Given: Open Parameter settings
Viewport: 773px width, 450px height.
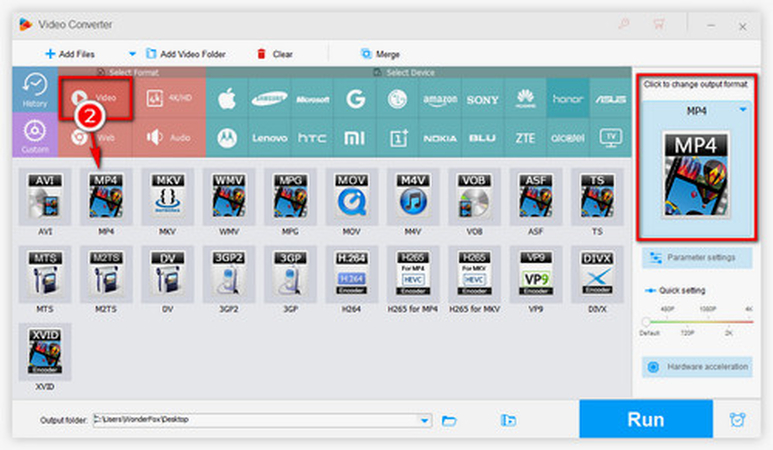Looking at the screenshot, I should coord(696,258).
